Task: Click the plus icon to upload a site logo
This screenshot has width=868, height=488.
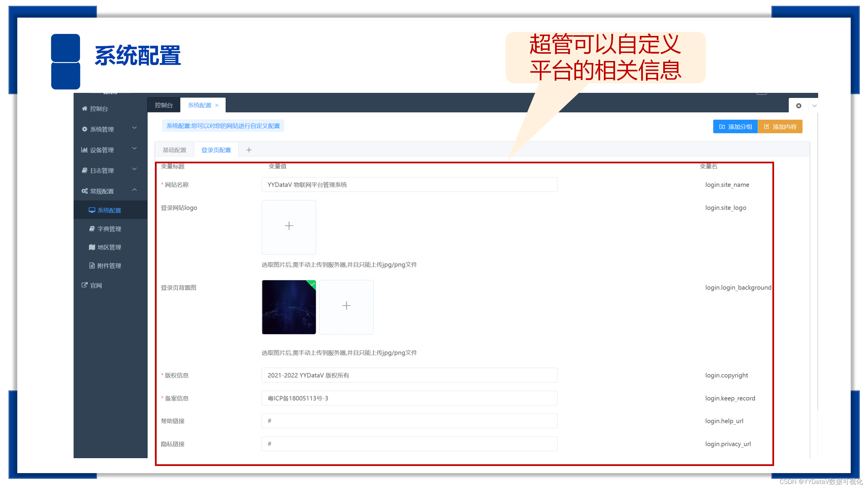Action: (289, 226)
